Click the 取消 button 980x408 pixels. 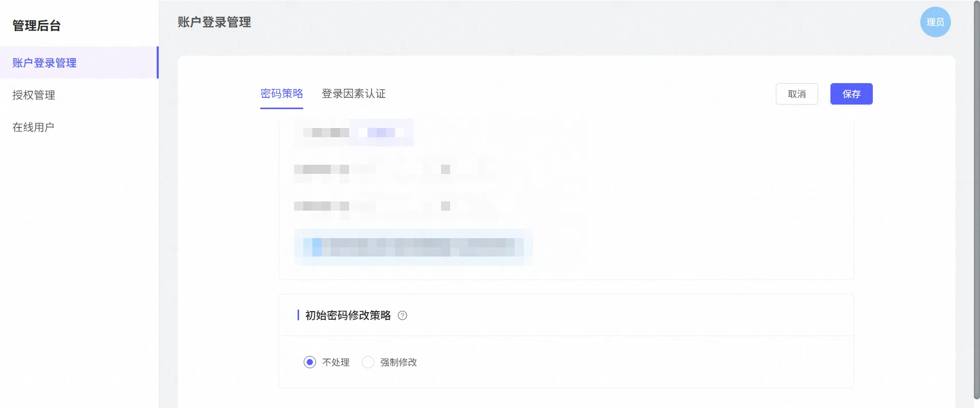797,94
